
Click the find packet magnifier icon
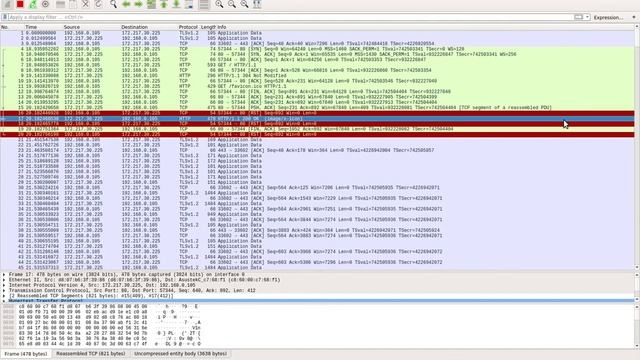[x=113, y=4]
